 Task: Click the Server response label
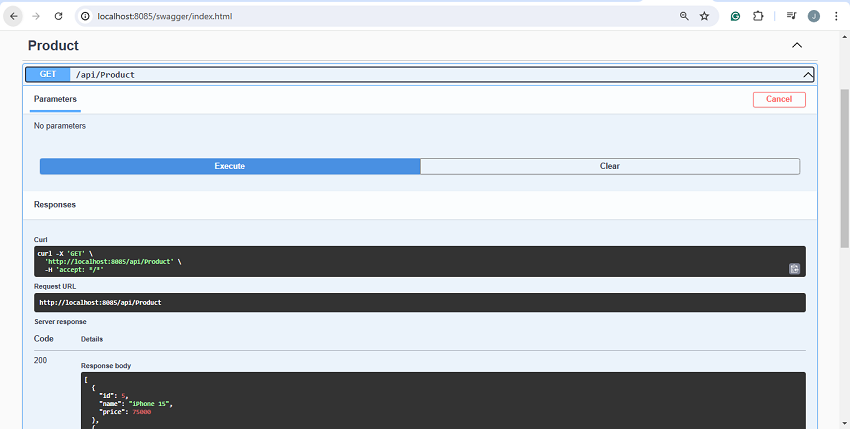60,322
